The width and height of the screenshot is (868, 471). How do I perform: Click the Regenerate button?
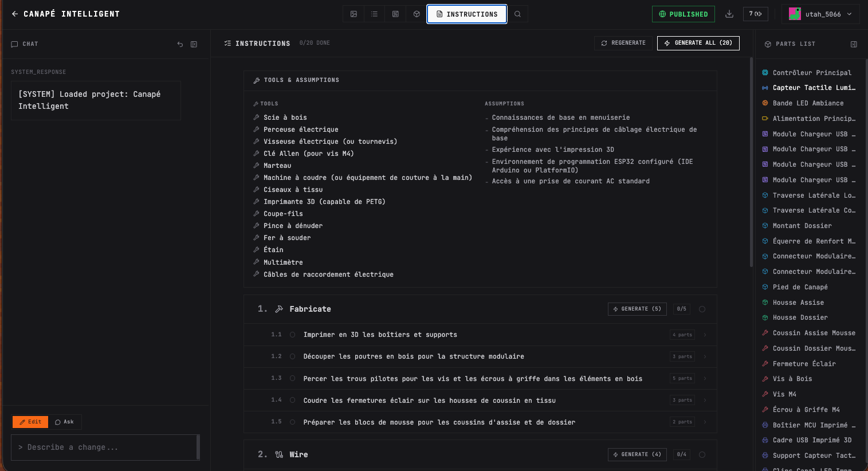click(623, 43)
